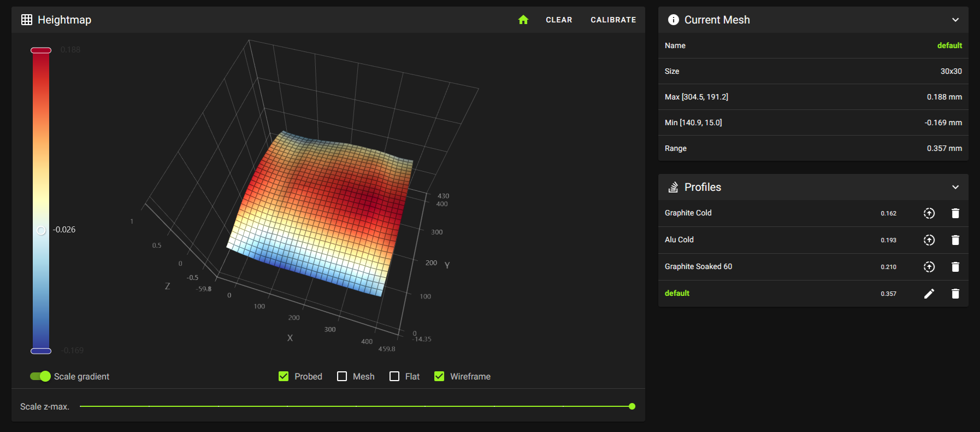This screenshot has width=980, height=432.
Task: Click the Scale z-max slider handle
Action: 632,406
